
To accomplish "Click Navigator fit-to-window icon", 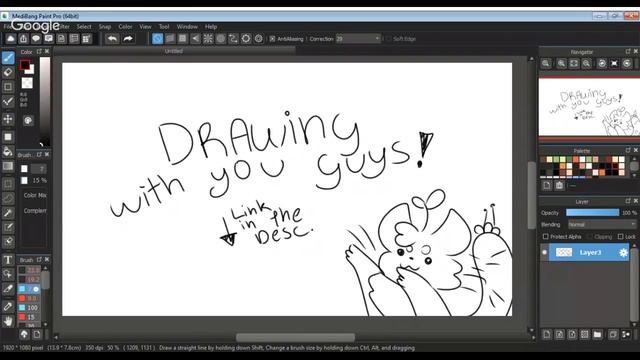I will (x=574, y=64).
